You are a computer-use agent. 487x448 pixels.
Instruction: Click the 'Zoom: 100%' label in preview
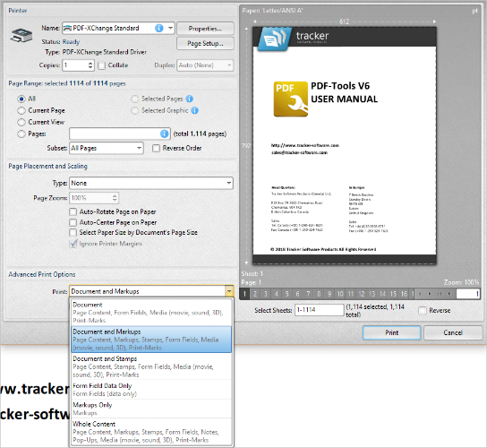[461, 282]
